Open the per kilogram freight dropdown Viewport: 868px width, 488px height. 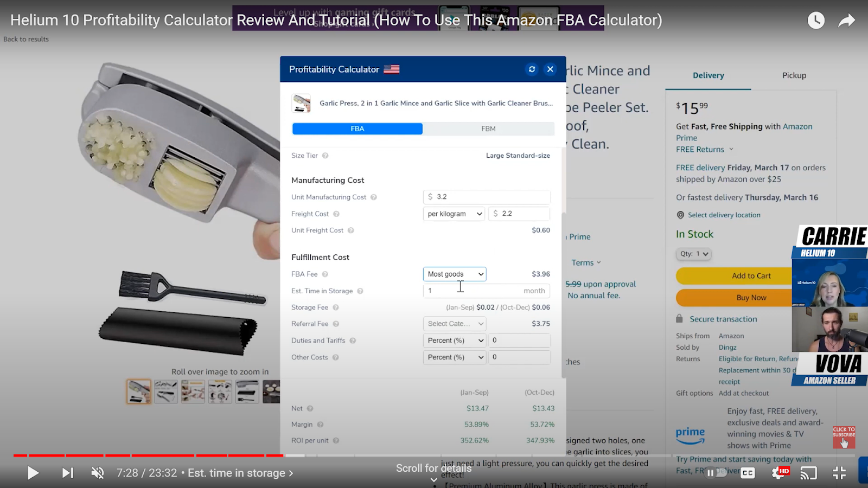(454, 214)
